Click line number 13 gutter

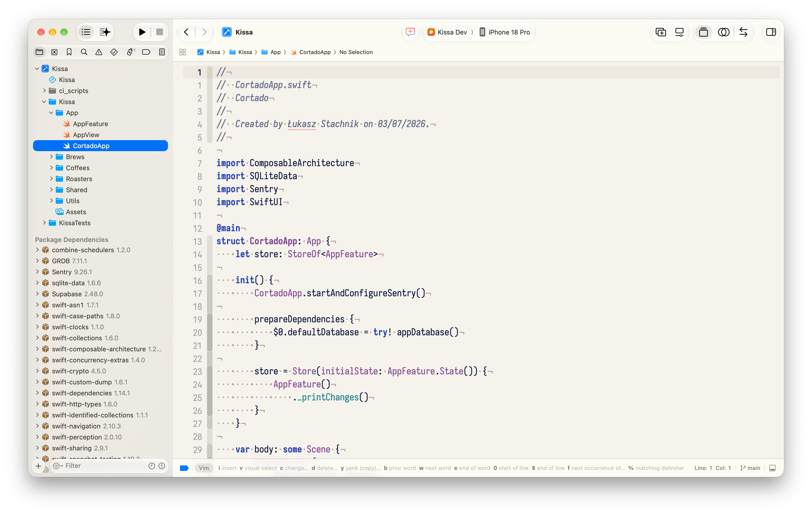(x=197, y=241)
